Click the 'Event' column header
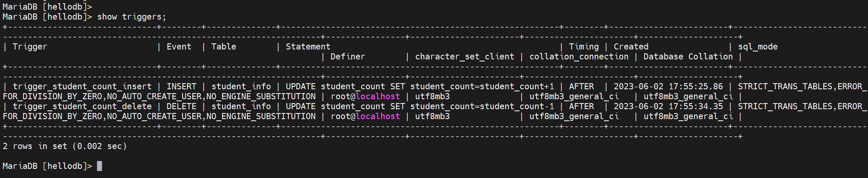The image size is (868, 178). [179, 47]
